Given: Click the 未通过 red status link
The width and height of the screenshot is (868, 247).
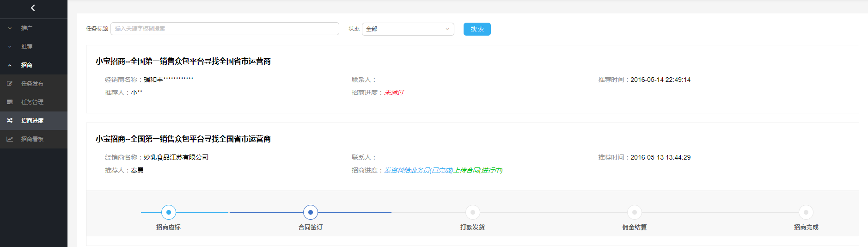Looking at the screenshot, I should pos(394,93).
